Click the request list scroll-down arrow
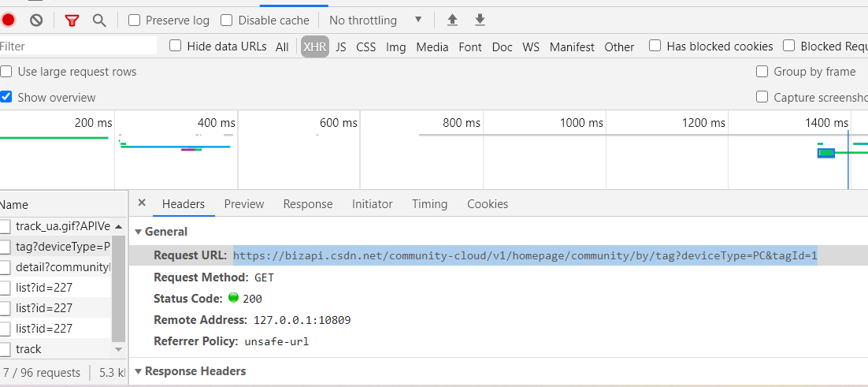The width and height of the screenshot is (868, 387). pyautogui.click(x=118, y=349)
